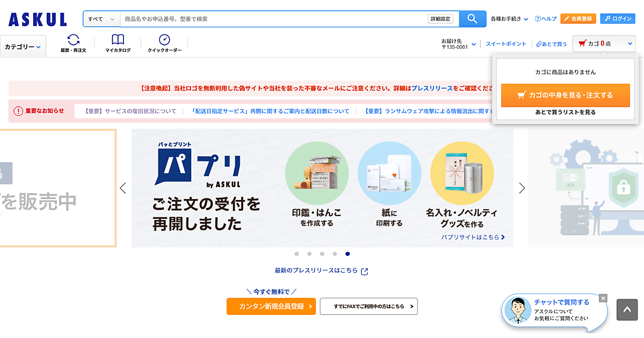Click すでにFAXでご利用中の方はこちら button

(369, 306)
